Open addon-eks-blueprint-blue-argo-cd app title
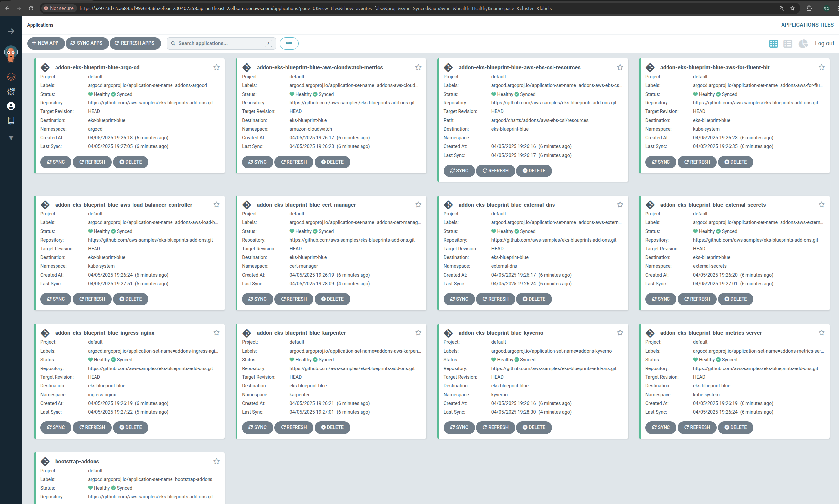This screenshot has height=504, width=839. click(x=97, y=67)
